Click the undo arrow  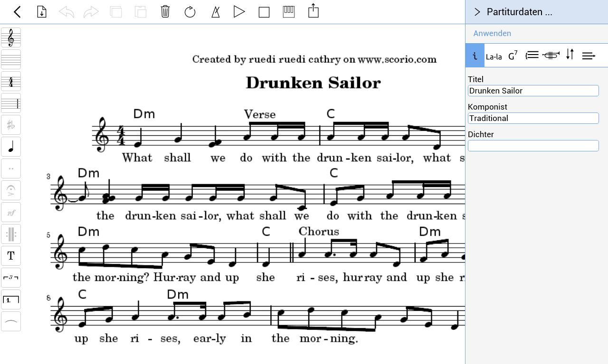(x=66, y=12)
